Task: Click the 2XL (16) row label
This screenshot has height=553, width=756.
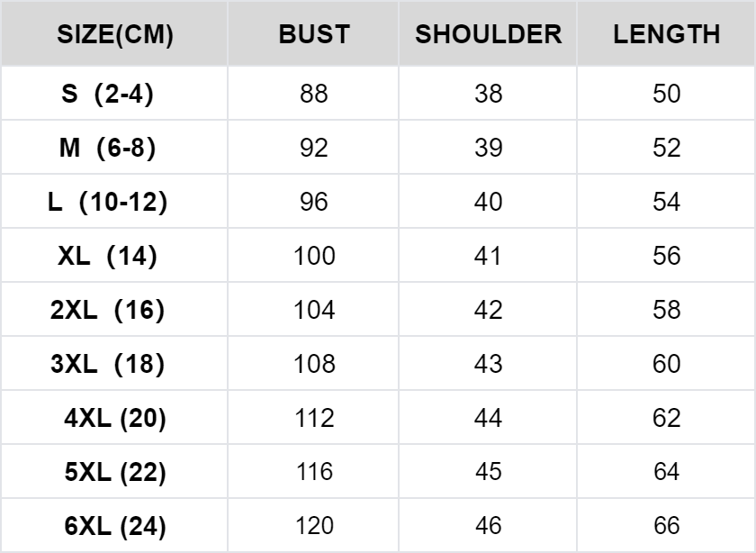Action: pyautogui.click(x=108, y=310)
